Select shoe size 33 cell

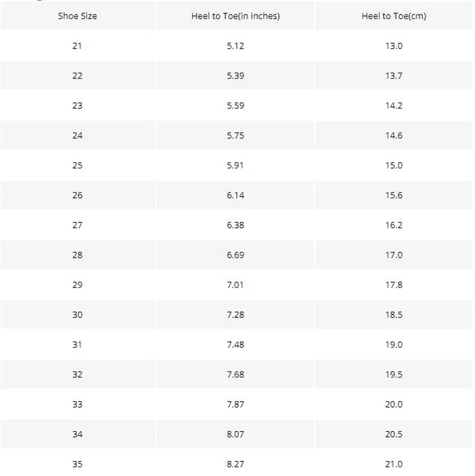point(77,404)
